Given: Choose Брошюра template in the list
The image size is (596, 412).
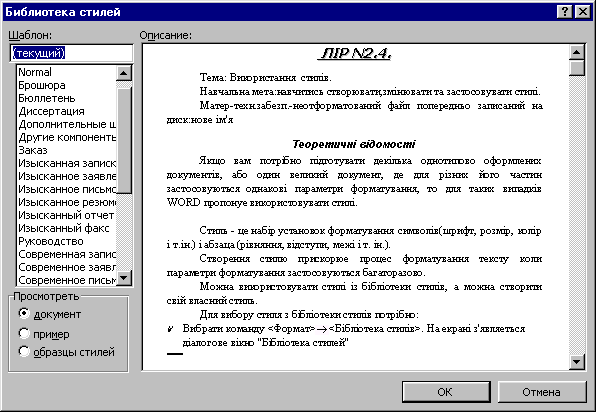Looking at the screenshot, I should click(x=67, y=85).
